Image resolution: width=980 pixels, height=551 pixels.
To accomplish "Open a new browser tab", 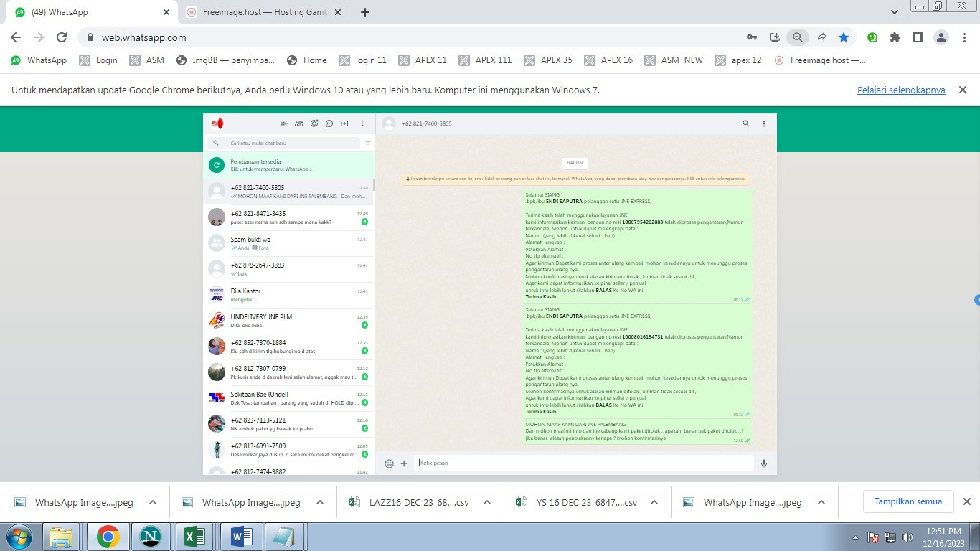I will [365, 12].
